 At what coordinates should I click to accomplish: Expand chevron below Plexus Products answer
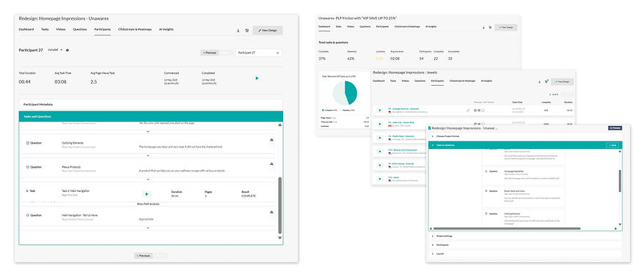click(148, 180)
